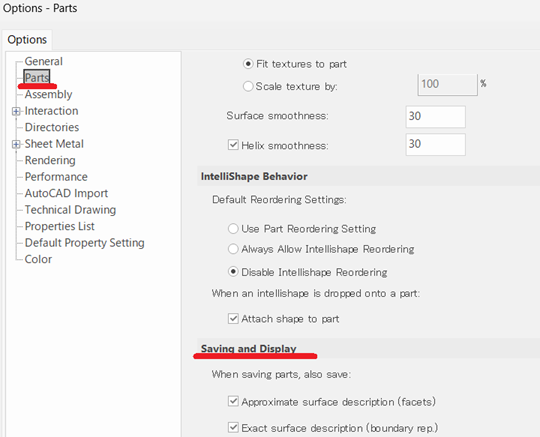
Task: Select Technical Drawing category
Action: tap(70, 210)
